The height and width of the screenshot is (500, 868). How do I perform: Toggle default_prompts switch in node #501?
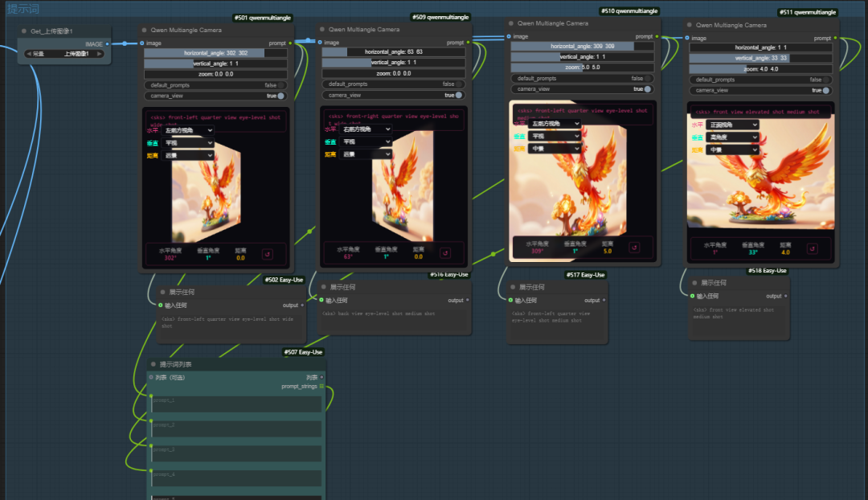(280, 84)
